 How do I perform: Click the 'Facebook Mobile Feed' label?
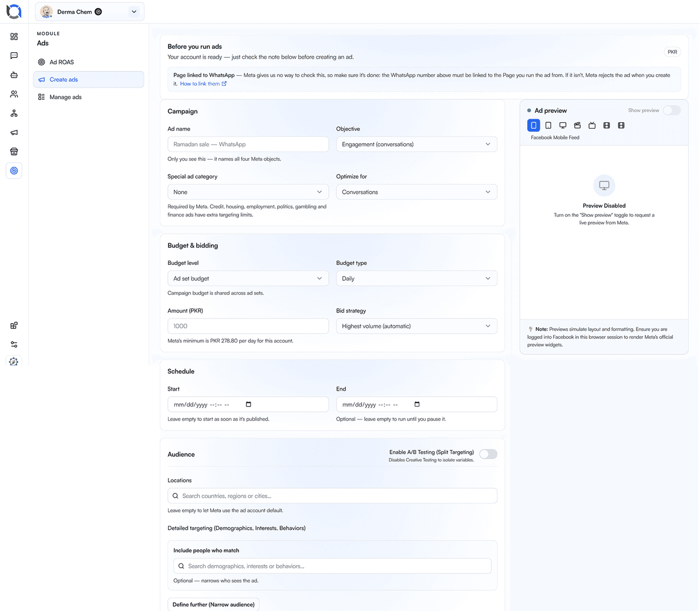[555, 137]
